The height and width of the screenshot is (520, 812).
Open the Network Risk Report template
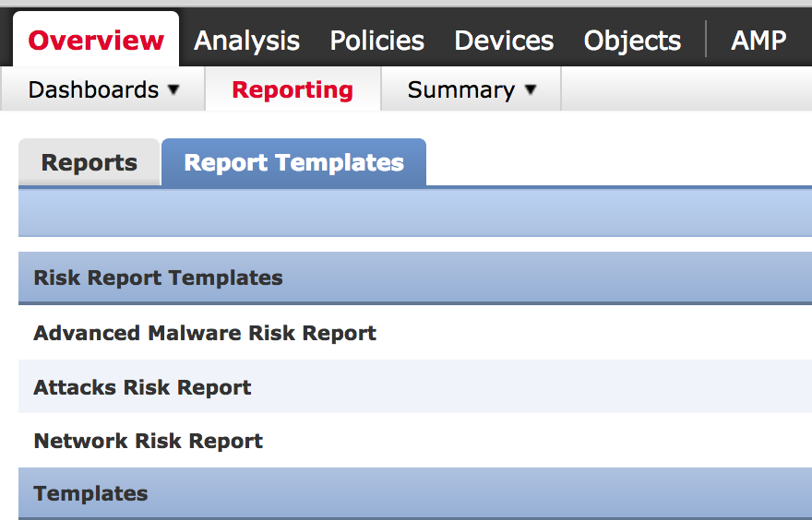pos(148,441)
